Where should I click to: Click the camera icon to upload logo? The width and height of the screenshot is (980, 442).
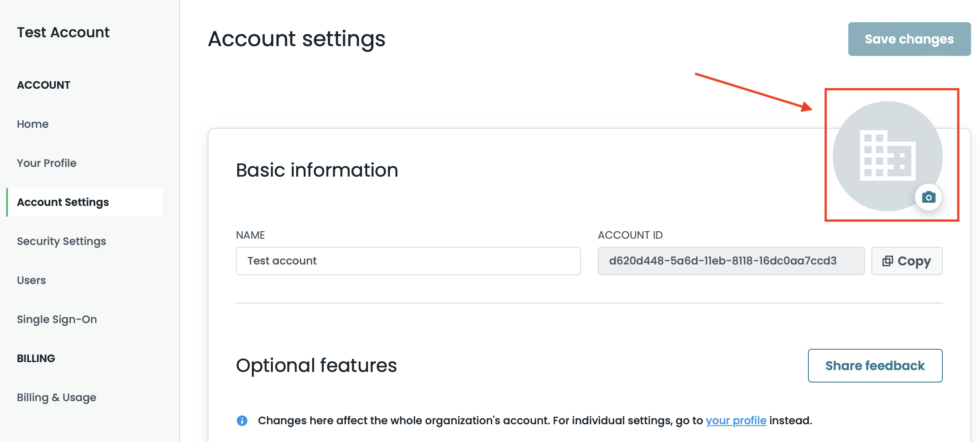click(928, 197)
